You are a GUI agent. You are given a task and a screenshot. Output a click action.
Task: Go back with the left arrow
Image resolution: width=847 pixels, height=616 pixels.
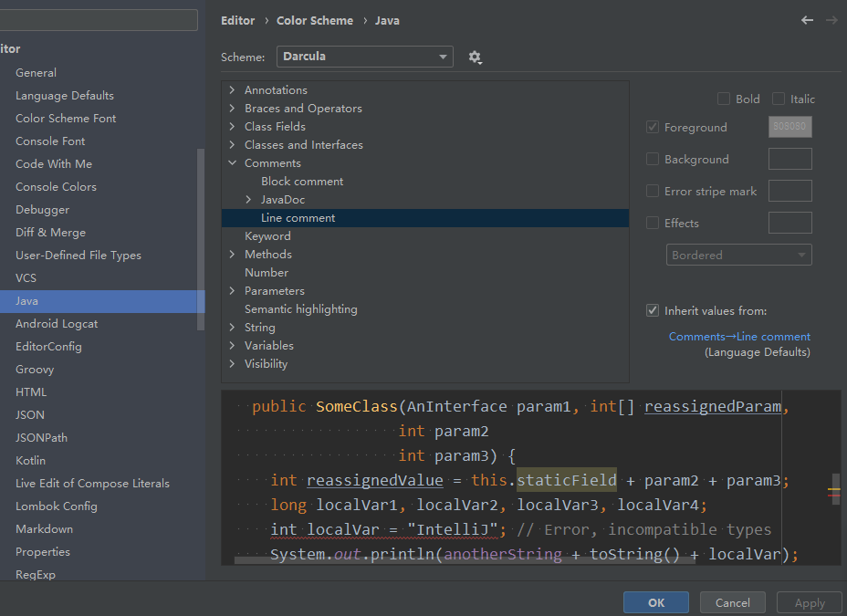807,20
